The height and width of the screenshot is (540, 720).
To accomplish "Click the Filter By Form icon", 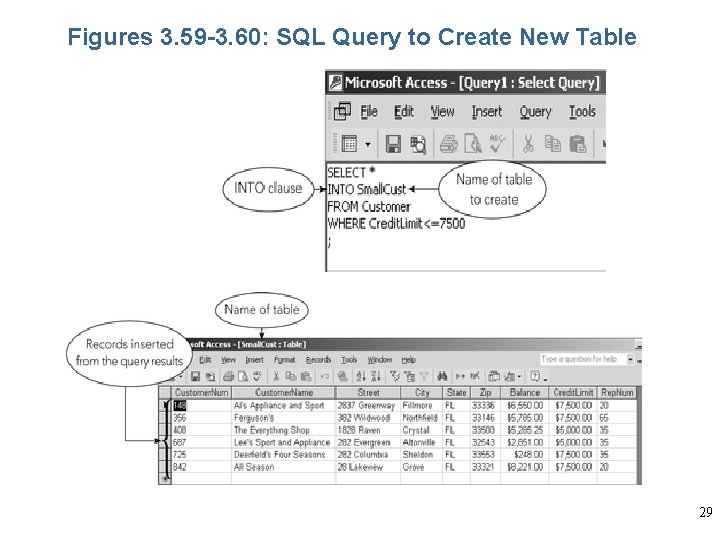I will 410,377.
